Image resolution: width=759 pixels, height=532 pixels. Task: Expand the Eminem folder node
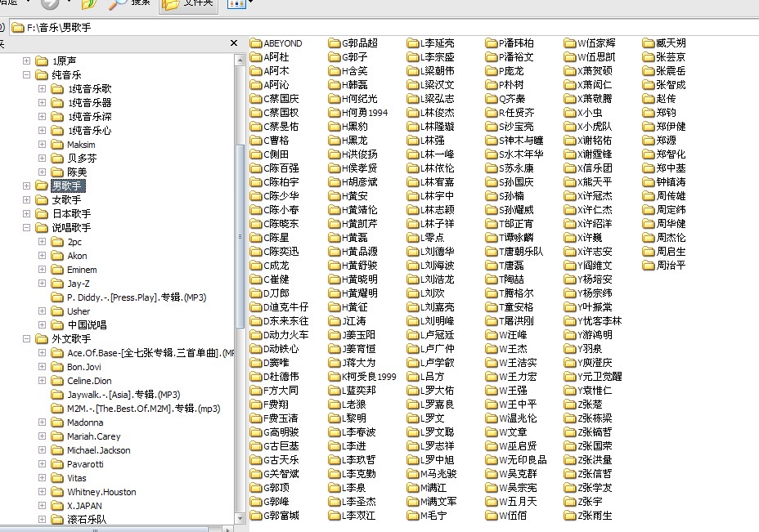(43, 270)
